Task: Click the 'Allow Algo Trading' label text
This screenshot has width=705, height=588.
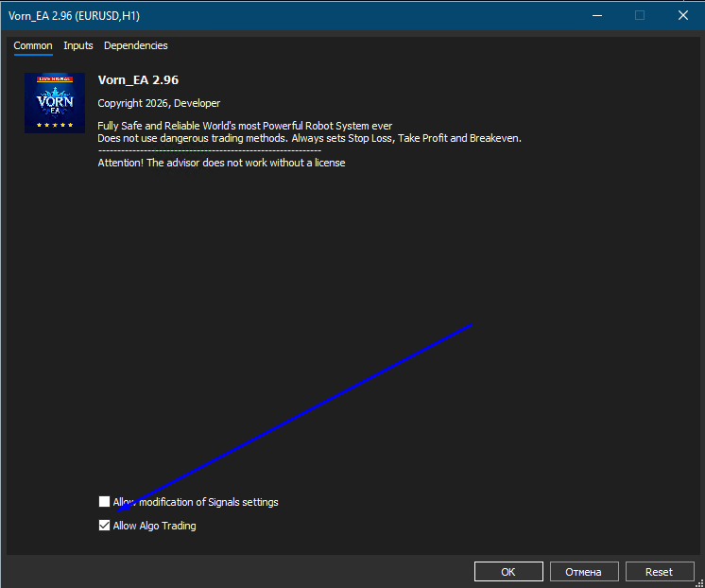Action: coord(154,526)
